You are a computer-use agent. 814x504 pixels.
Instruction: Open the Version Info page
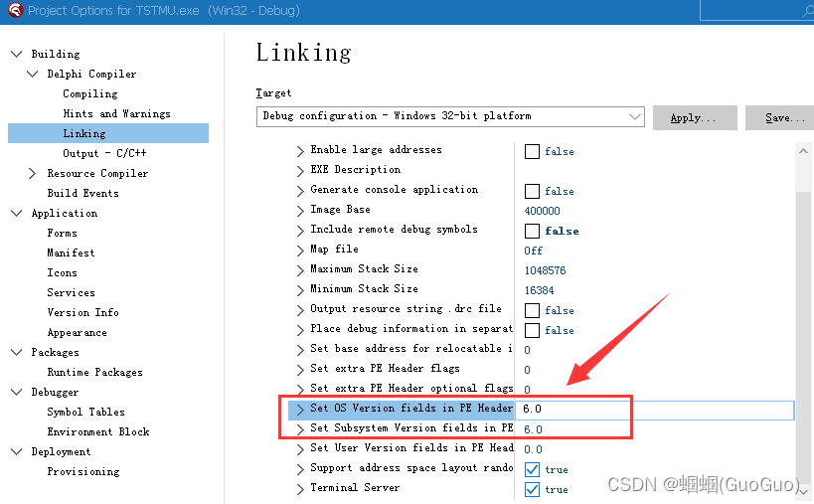pos(83,312)
